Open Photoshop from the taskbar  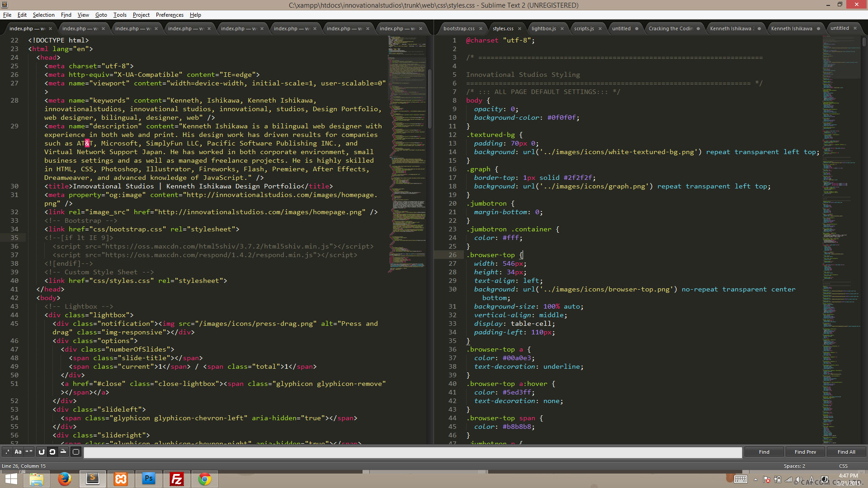tap(149, 479)
